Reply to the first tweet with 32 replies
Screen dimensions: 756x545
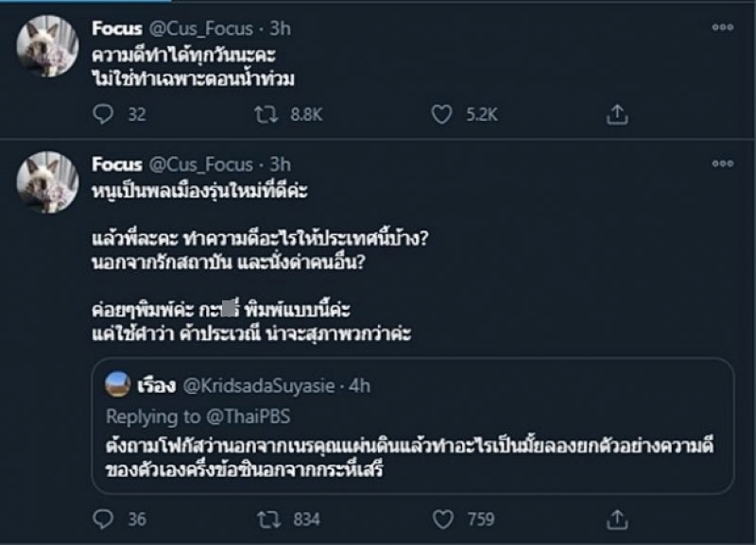[105, 114]
